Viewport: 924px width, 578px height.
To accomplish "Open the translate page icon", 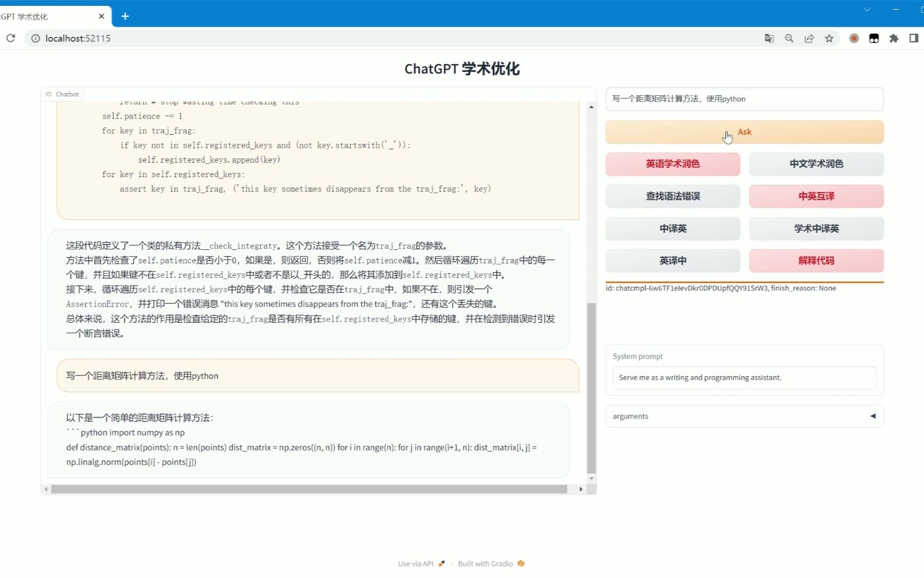I will (769, 38).
